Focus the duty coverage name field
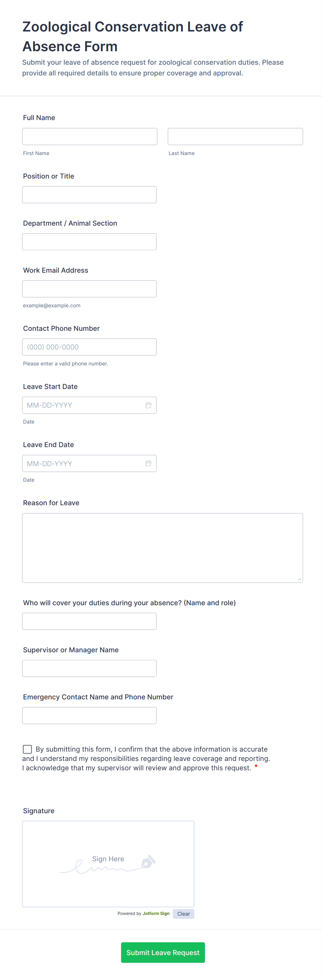This screenshot has width=322, height=980. pos(89,621)
